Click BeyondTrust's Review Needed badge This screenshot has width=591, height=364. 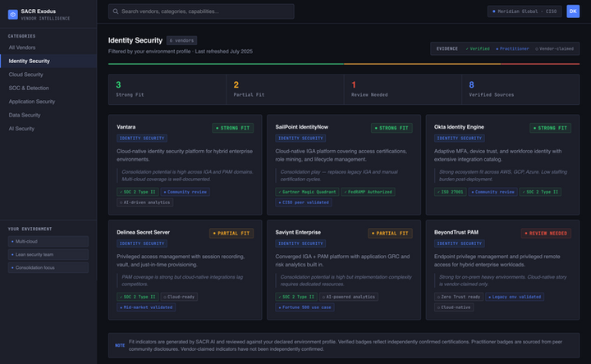click(546, 234)
